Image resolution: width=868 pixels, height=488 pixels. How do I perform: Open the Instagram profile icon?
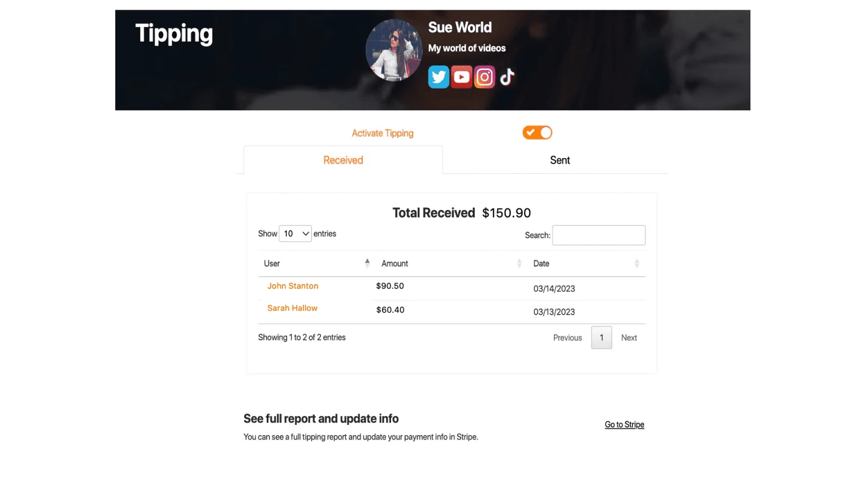coord(484,77)
